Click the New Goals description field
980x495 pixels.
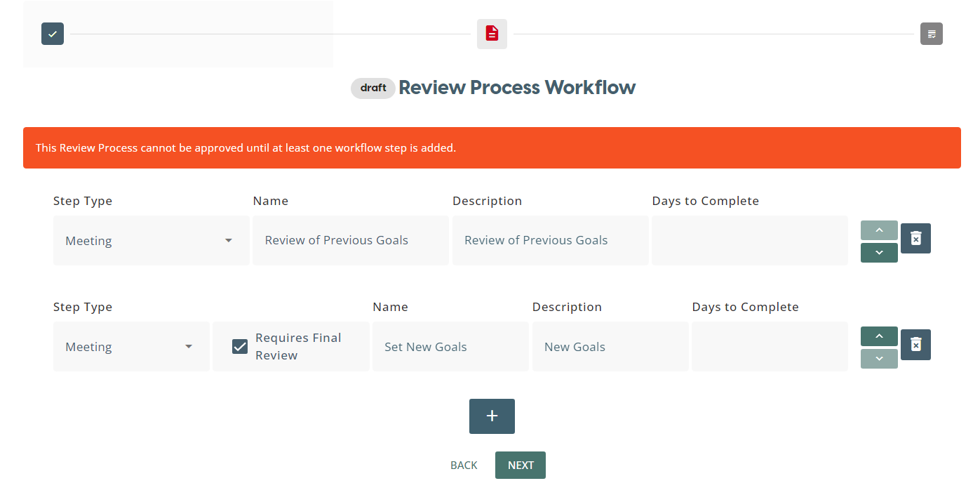click(610, 347)
